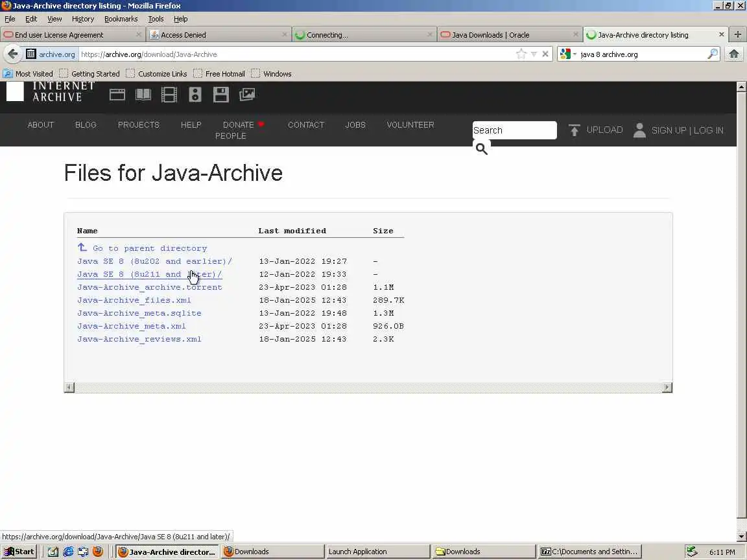This screenshot has height=560, width=747.
Task: Open the Internet Archive images icon
Action: (x=247, y=95)
